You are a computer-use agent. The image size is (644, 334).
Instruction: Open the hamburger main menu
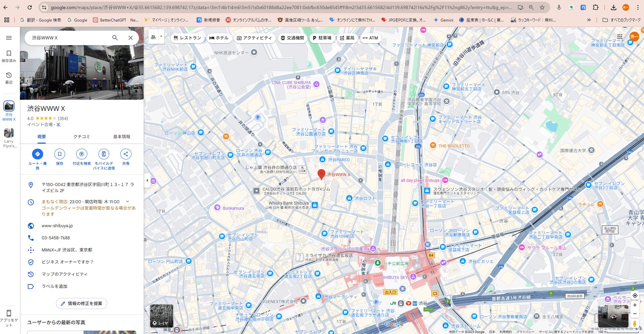tap(9, 38)
